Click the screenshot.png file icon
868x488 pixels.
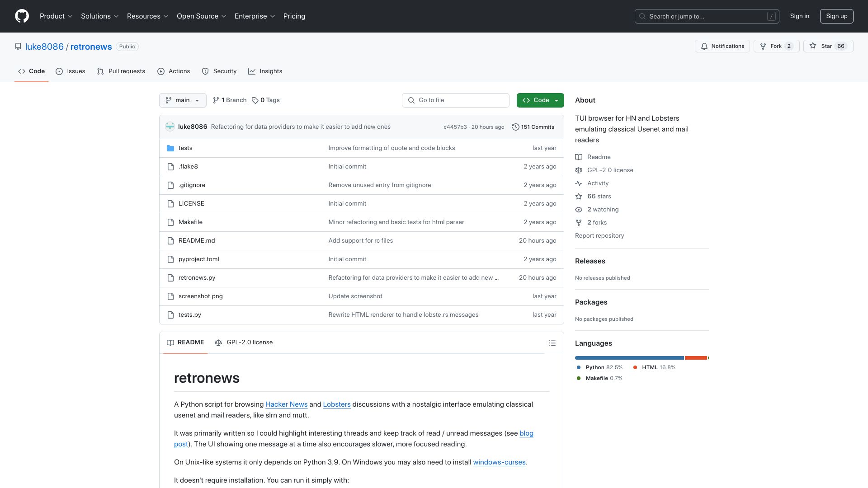tap(170, 296)
